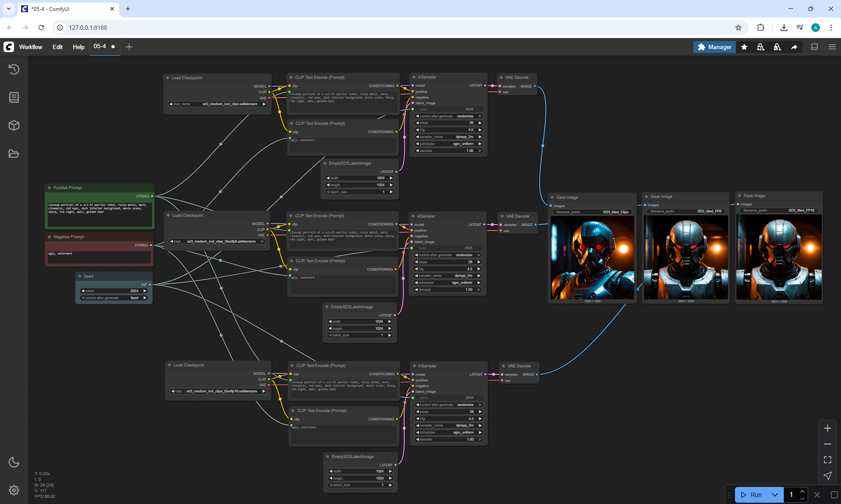
Task: Collapse the Seed node via its dot
Action: click(x=80, y=276)
